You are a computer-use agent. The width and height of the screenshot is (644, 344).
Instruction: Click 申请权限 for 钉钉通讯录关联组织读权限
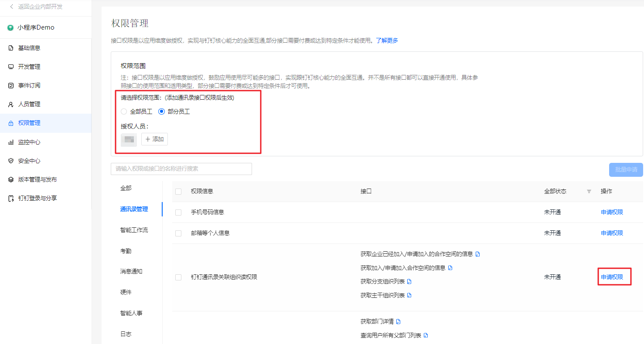click(x=612, y=277)
